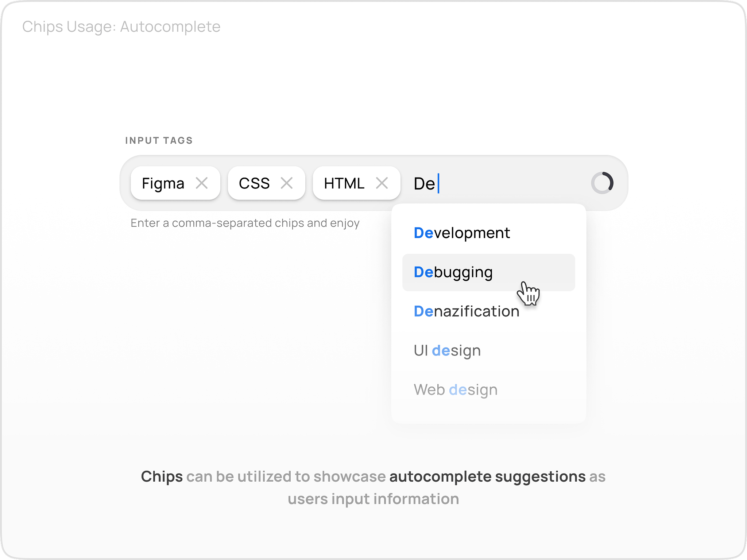Click the comma-separated chips hint text
The height and width of the screenshot is (560, 747).
[245, 223]
